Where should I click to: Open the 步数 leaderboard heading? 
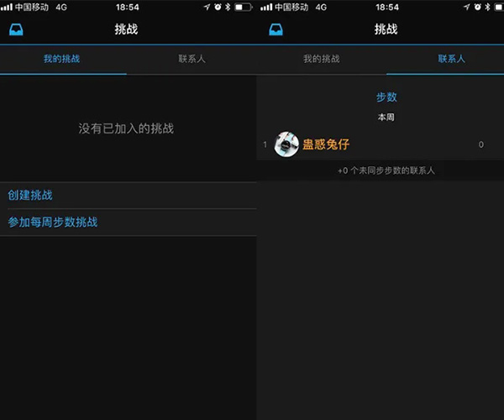click(386, 97)
